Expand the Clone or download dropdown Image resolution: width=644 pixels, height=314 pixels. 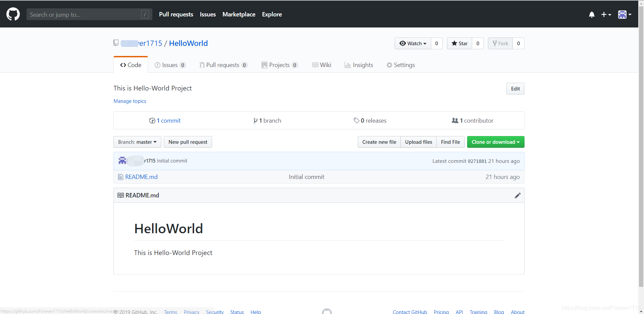(x=496, y=142)
